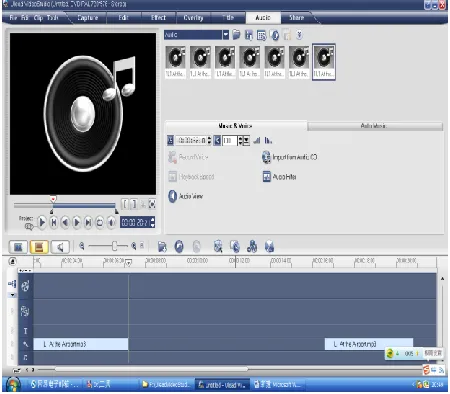Click the greyed Record Voice option
Screen dimensions: 450x394
pos(188,157)
